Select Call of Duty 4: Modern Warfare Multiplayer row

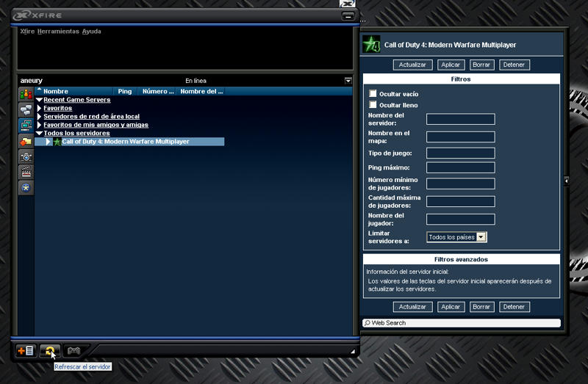click(x=129, y=142)
